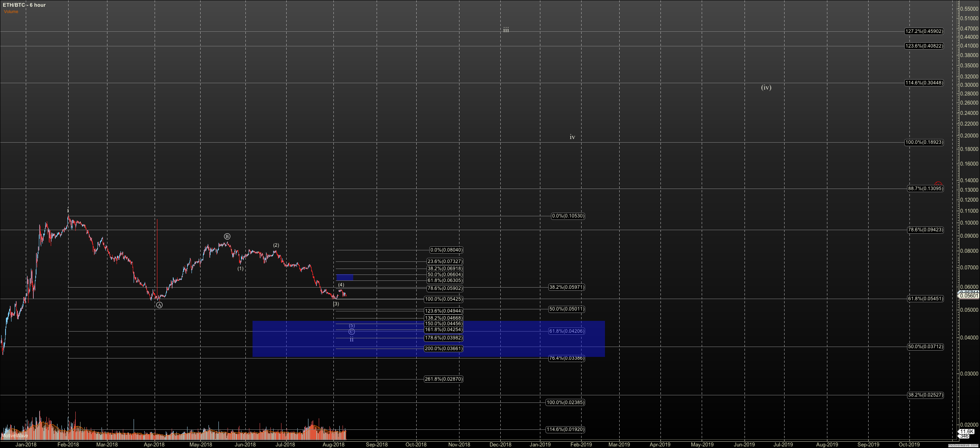The image size is (980, 448).
Task: Click the 61.8%(0.05451) retracement label
Action: point(925,299)
